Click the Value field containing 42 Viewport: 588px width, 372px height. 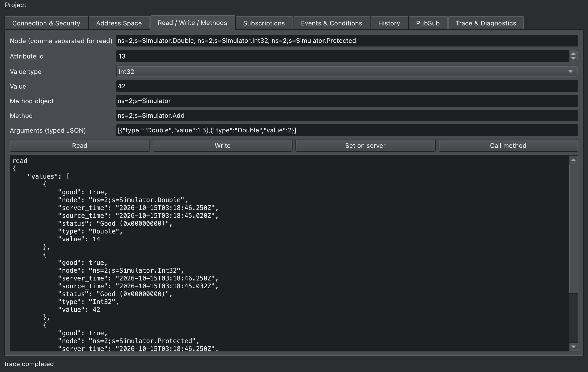click(347, 86)
